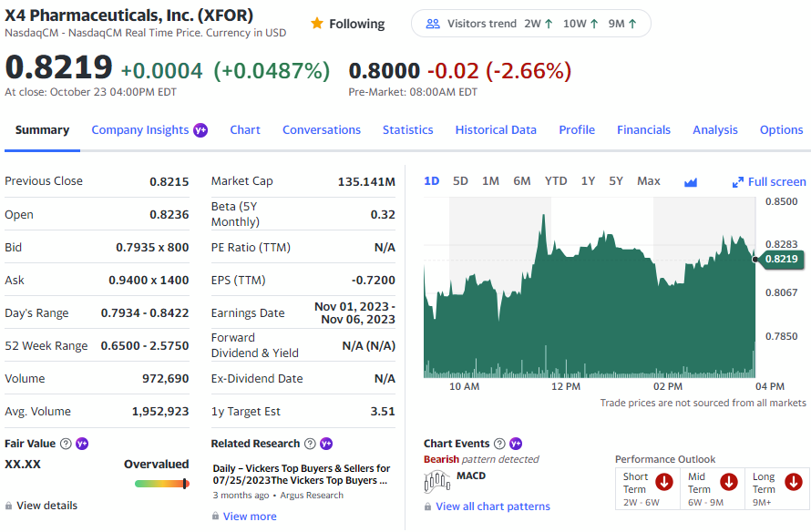811x532 pixels.
Task: Switch to the Financials tab
Action: point(644,130)
